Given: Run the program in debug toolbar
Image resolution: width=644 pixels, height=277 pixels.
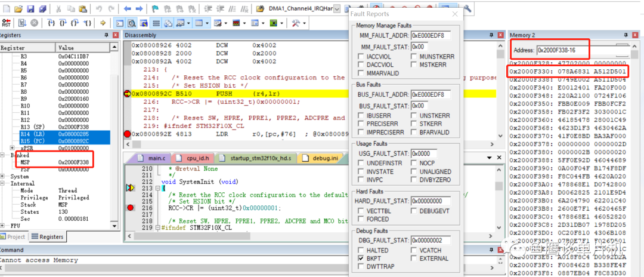Looking at the screenshot, I should [x=21, y=23].
